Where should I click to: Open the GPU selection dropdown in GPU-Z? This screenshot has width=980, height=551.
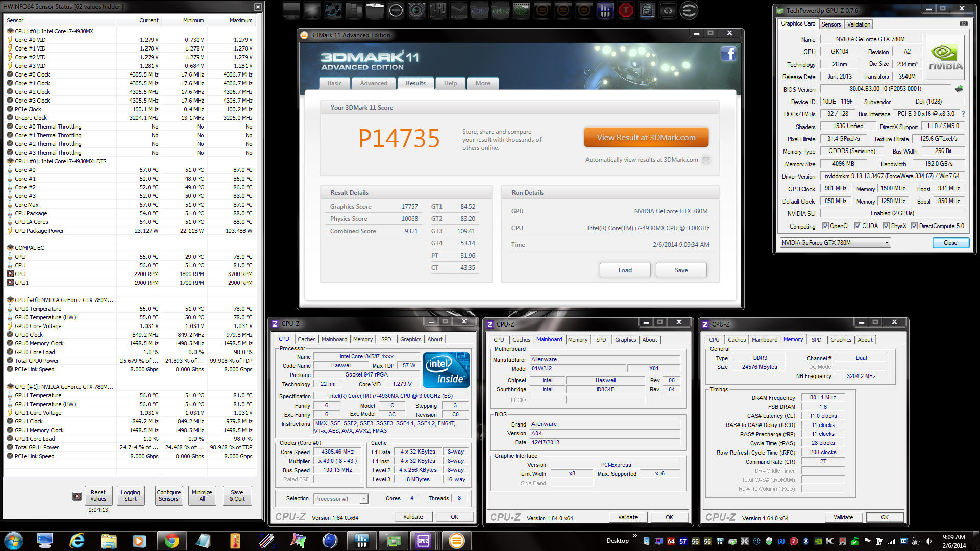click(835, 243)
